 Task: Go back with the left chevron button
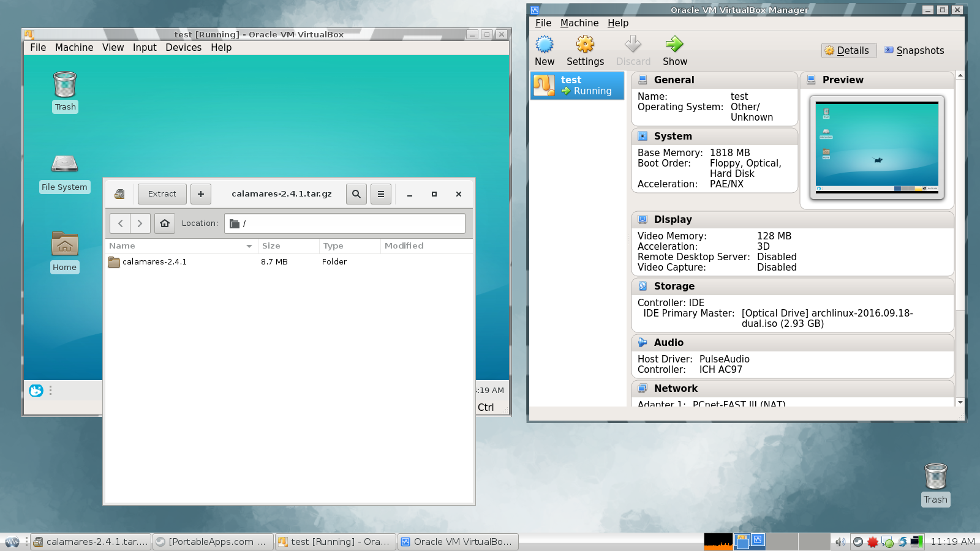[120, 223]
